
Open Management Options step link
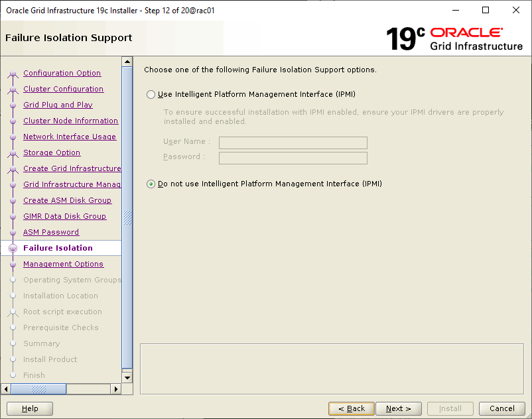(63, 265)
